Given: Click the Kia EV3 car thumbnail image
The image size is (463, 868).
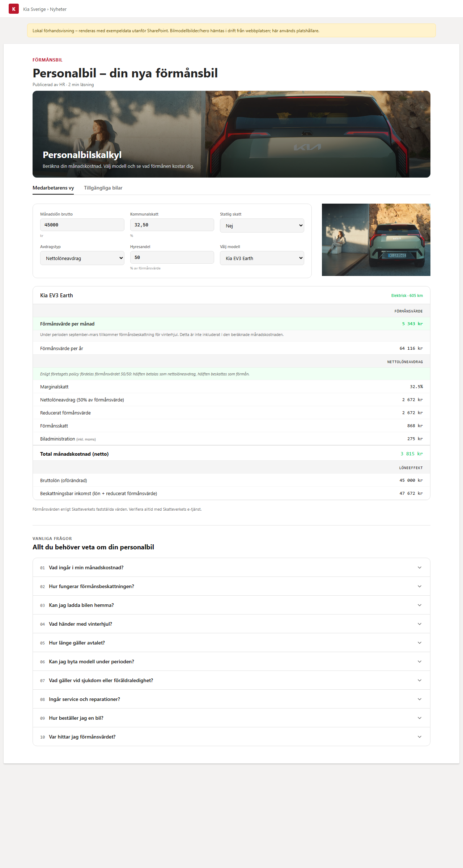Looking at the screenshot, I should [376, 240].
